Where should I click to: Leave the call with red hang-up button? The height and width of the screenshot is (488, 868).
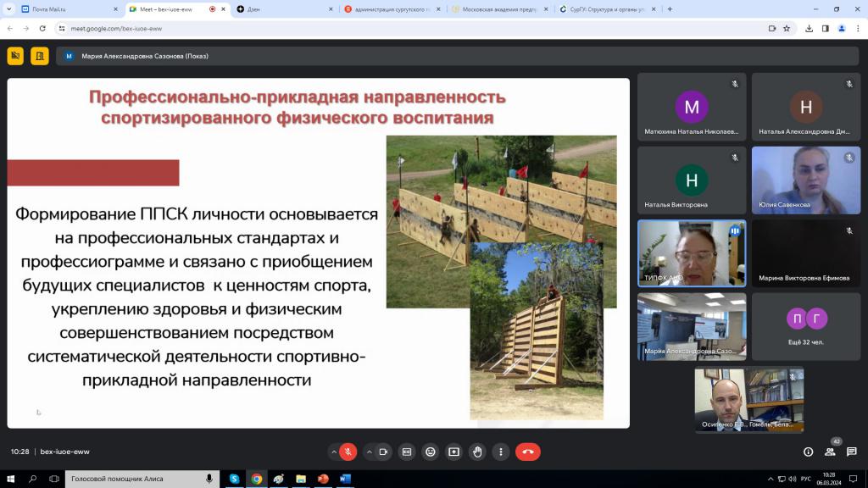tap(527, 452)
